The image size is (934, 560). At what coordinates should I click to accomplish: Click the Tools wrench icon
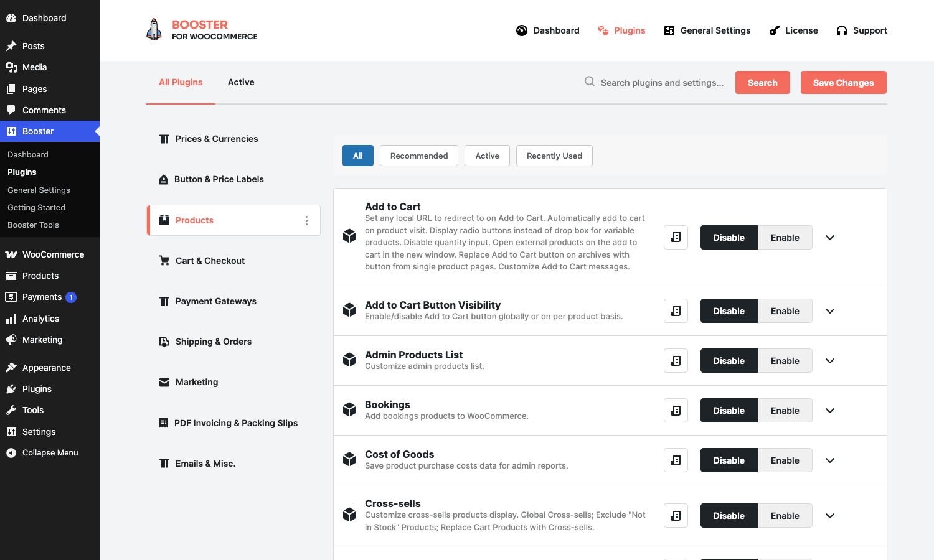tap(11, 410)
